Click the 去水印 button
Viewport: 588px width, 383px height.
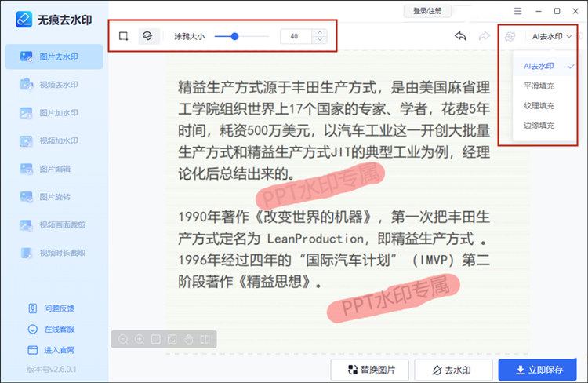(453, 370)
